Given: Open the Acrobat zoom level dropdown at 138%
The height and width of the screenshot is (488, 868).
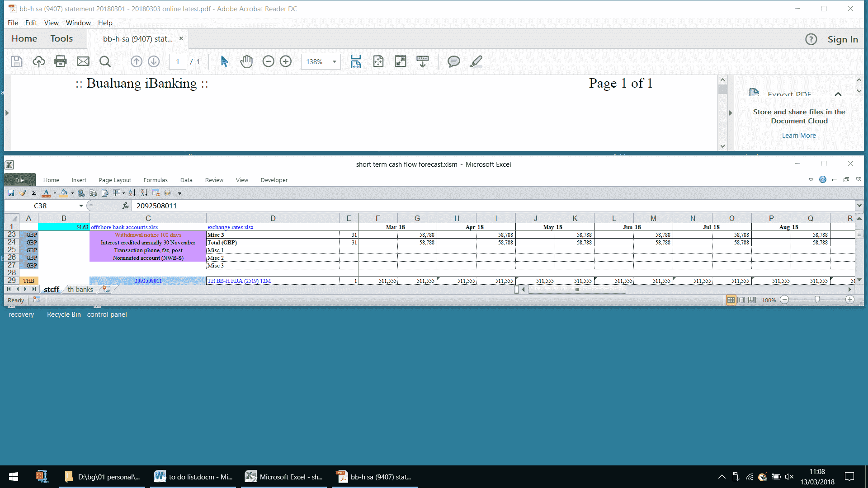Looking at the screenshot, I should coord(335,61).
